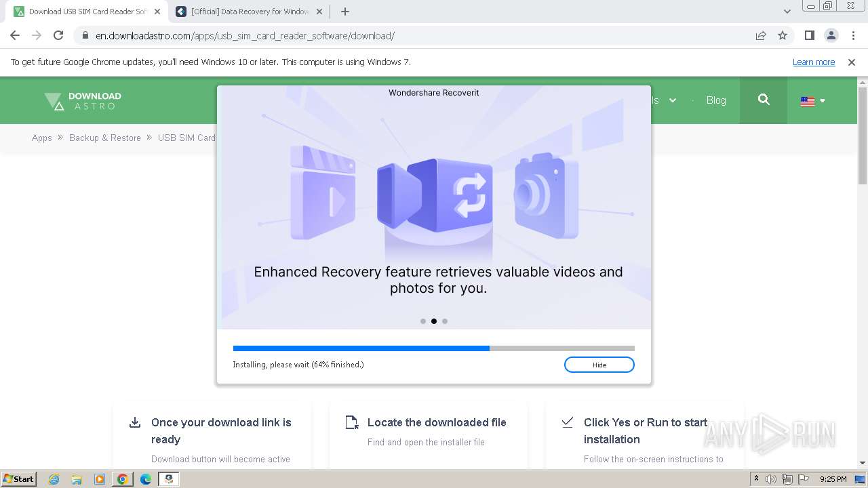This screenshot has height=488, width=868.
Task: Open a new browser tab
Action: tap(344, 12)
